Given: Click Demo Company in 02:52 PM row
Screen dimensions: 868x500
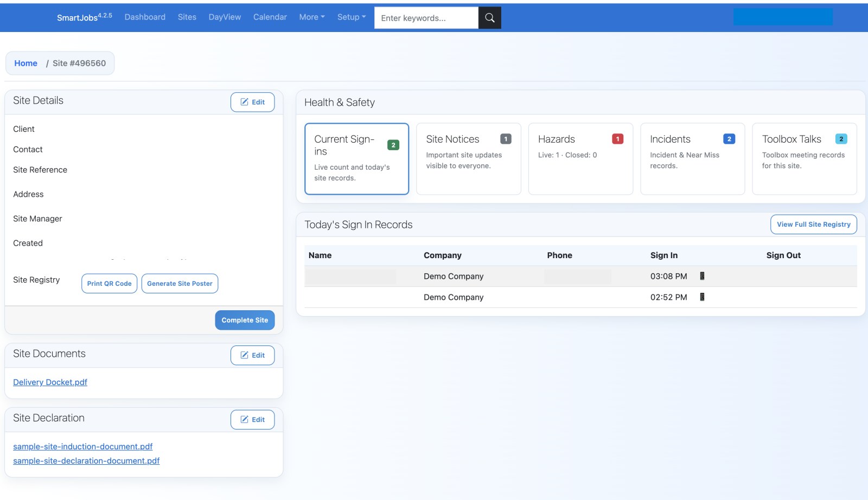Looking at the screenshot, I should (x=454, y=298).
